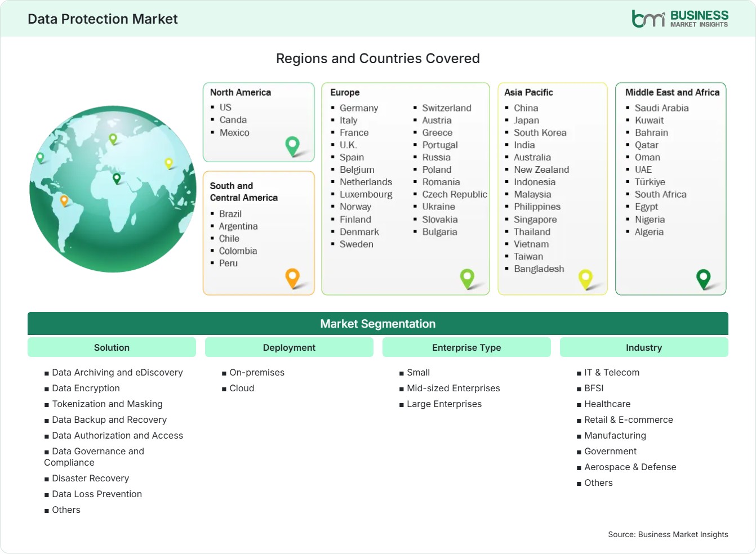Viewport: 756px width, 554px height.
Task: Click the Data Protection Market title
Action: pos(103,19)
